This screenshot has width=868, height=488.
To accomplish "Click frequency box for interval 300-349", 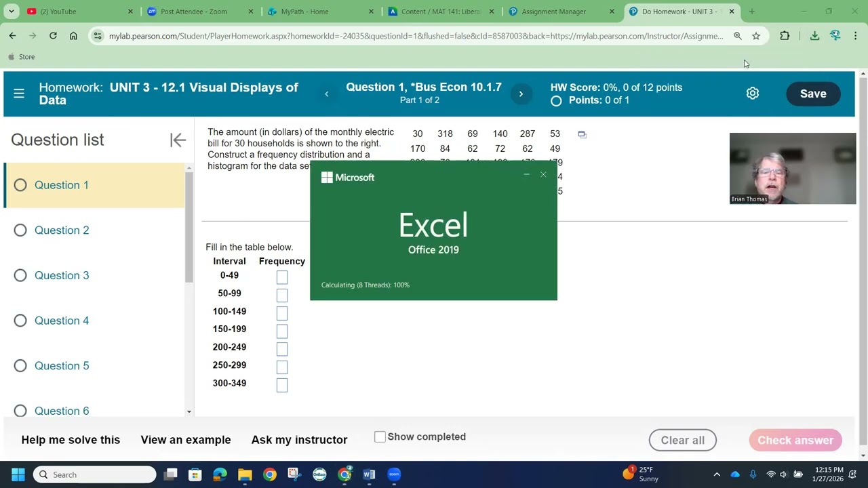I will (282, 385).
